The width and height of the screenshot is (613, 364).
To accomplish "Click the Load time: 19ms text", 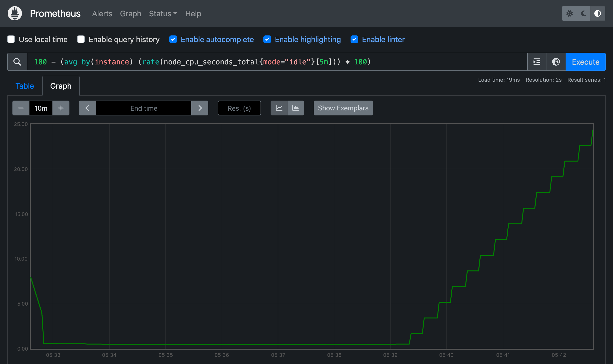I will 499,80.
